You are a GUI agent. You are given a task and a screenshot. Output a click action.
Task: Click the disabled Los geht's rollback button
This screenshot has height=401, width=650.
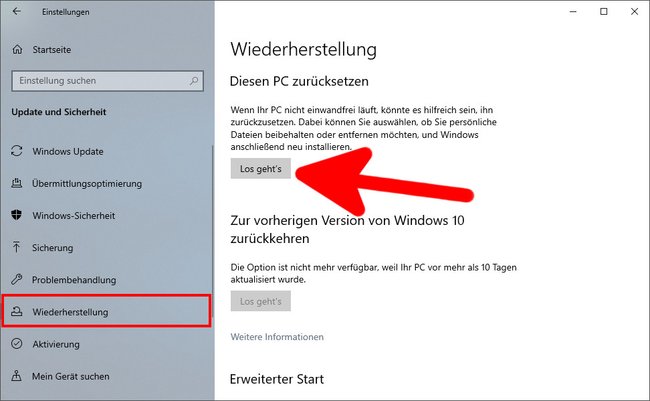(261, 301)
